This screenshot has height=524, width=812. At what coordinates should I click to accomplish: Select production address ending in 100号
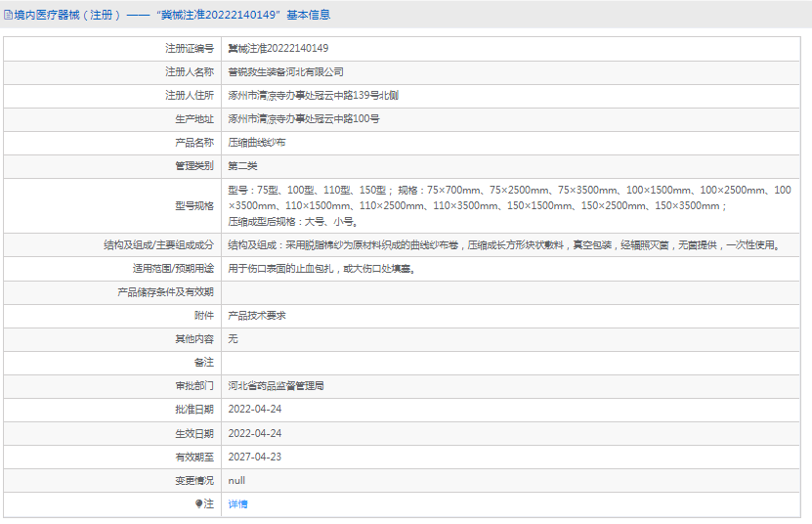pos(304,119)
